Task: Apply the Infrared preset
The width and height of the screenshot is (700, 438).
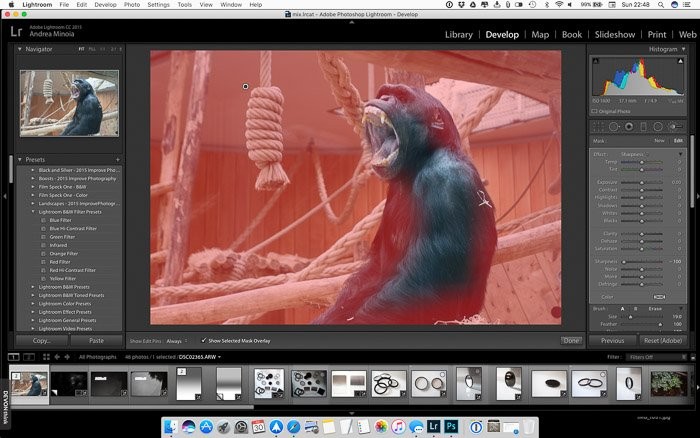Action: 58,245
